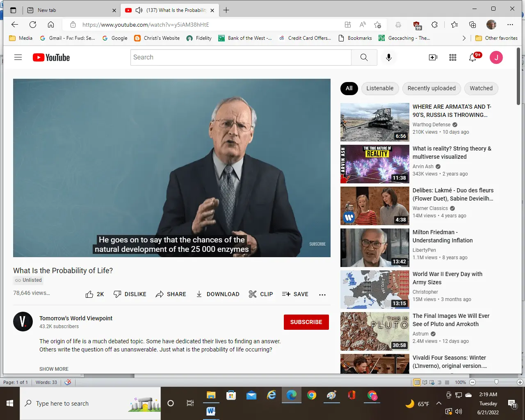
Task: Click the magnifier search button on YouTube
Action: [x=364, y=57]
